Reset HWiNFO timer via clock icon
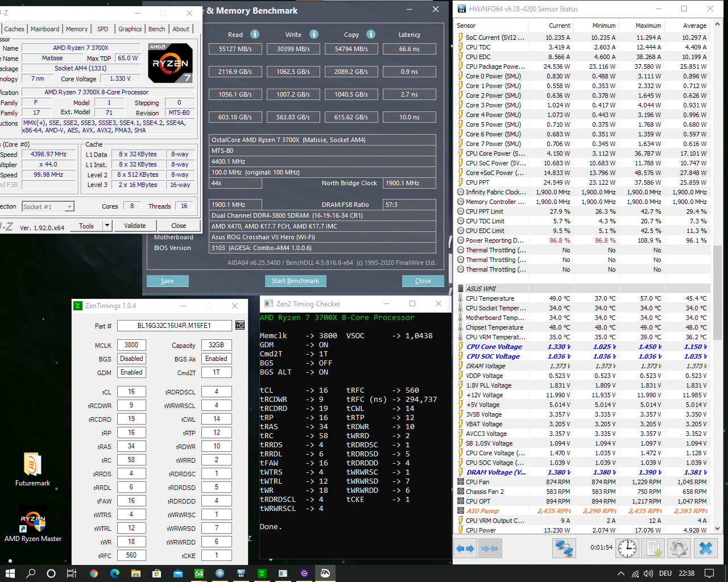The image size is (728, 582). point(628,548)
